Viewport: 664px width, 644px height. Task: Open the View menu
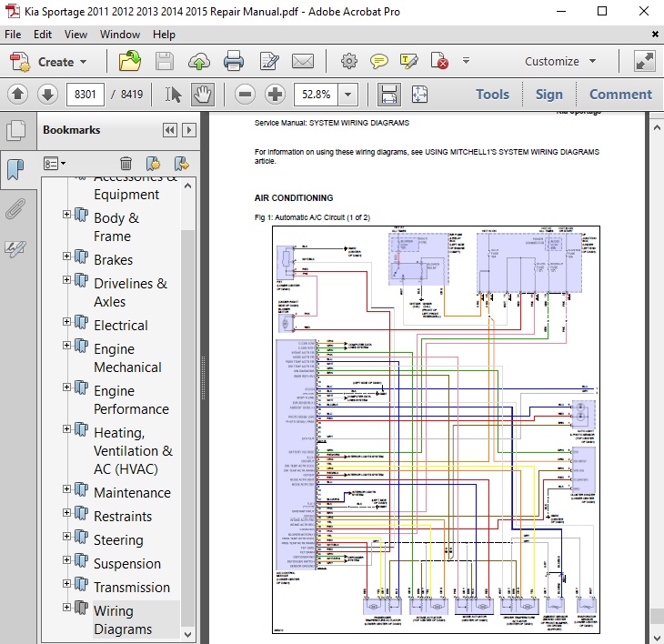point(75,35)
